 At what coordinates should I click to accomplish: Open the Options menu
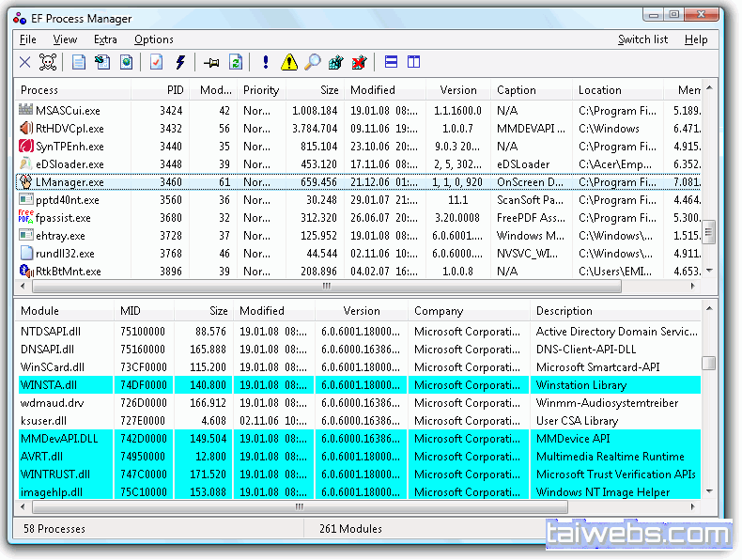(x=154, y=39)
